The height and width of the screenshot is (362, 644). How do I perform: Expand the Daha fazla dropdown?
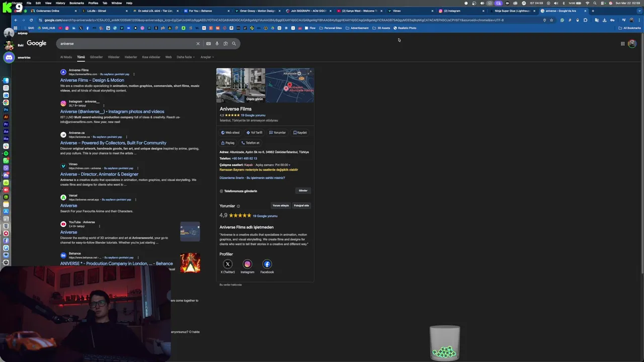[185, 57]
